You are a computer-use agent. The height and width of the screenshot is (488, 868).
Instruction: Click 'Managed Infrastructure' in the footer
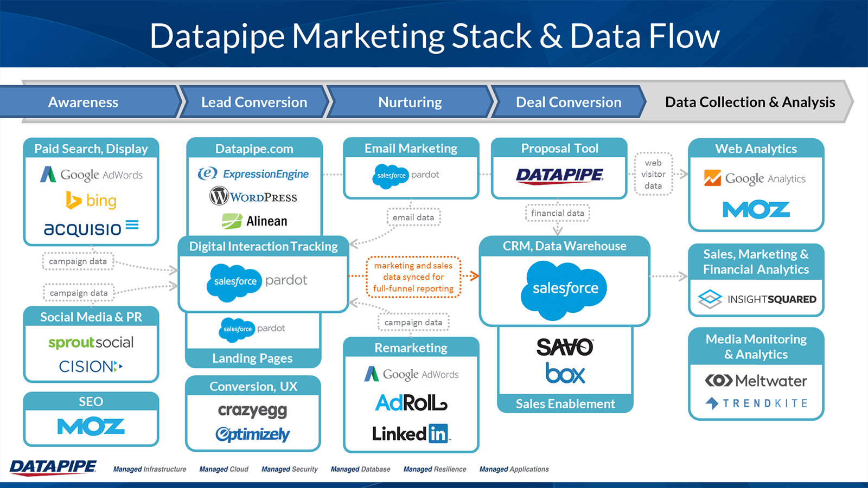(150, 469)
